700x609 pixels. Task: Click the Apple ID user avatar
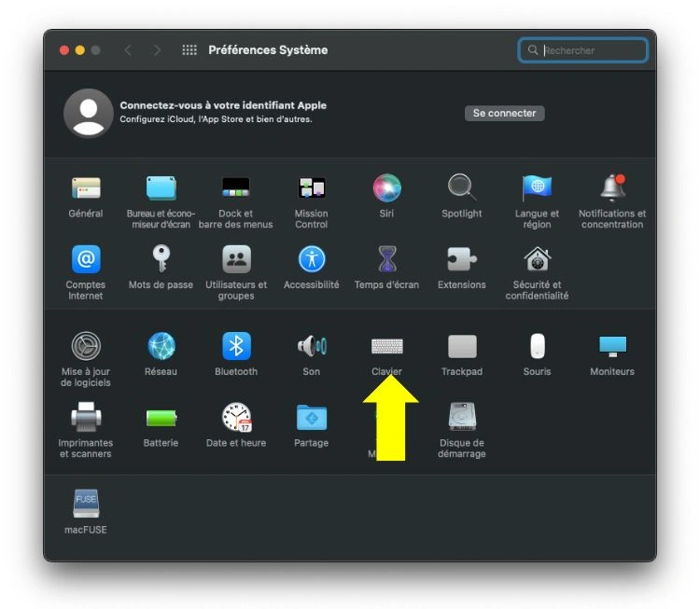[x=89, y=113]
